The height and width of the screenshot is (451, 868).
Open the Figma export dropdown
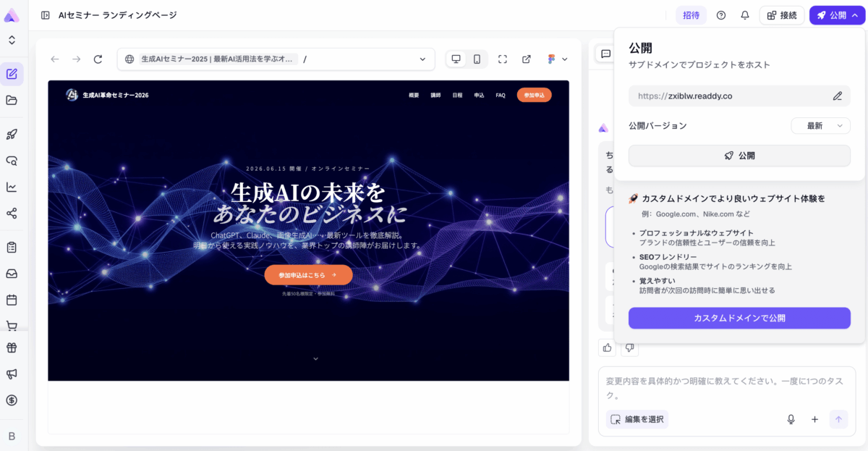[557, 59]
